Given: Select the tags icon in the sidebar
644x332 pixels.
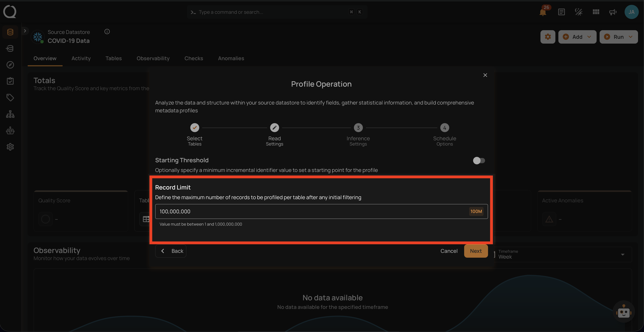Looking at the screenshot, I should [x=10, y=97].
